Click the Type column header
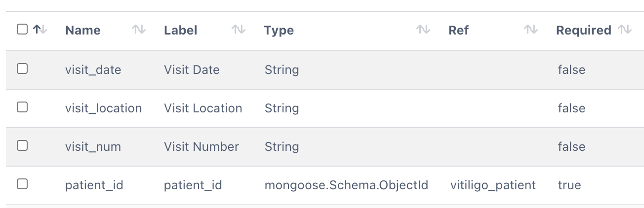Viewport: 644px width, 208px height. pos(279,31)
